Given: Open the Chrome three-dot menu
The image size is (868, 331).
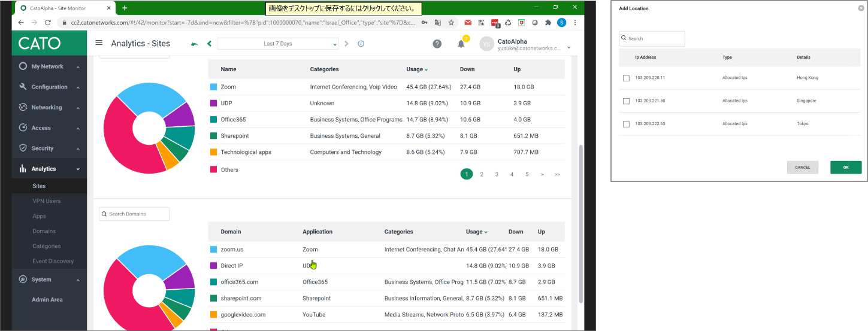Looking at the screenshot, I should (x=575, y=22).
